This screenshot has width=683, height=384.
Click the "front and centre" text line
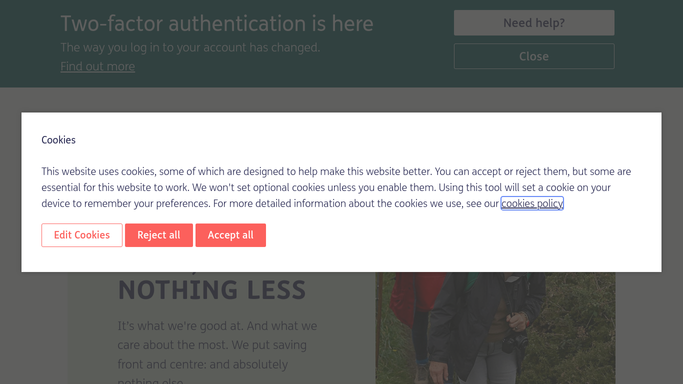pos(203,364)
